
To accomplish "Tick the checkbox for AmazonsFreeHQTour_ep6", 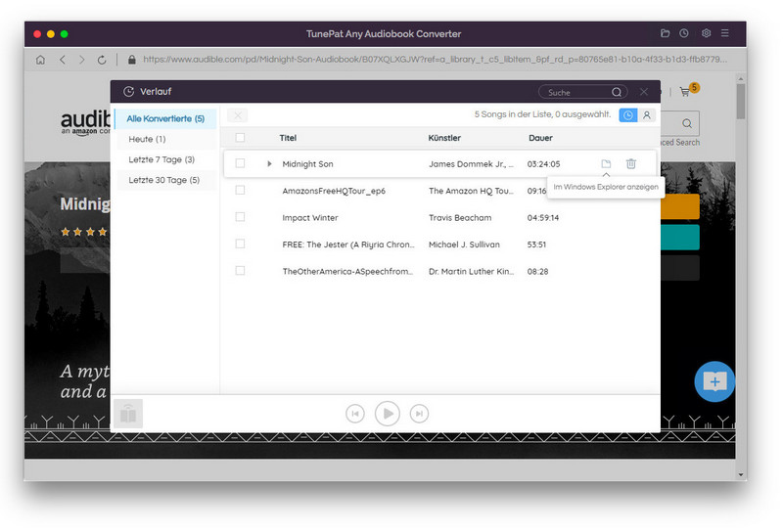I will (x=240, y=190).
